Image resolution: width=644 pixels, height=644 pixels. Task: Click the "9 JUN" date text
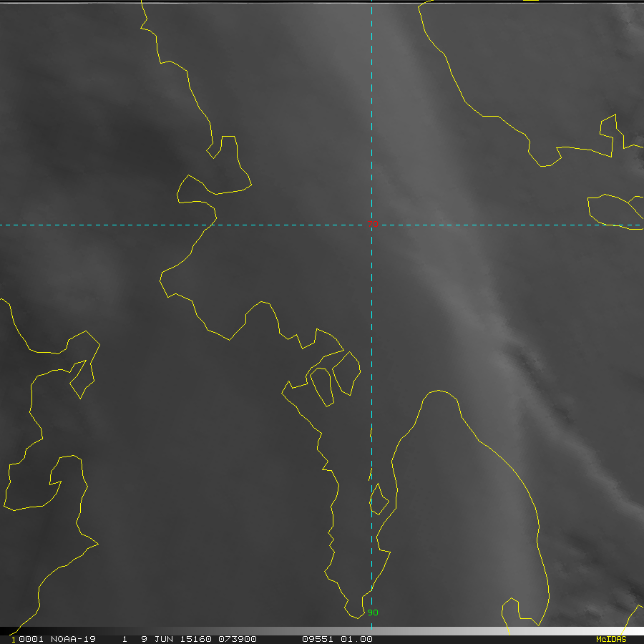pos(157,639)
